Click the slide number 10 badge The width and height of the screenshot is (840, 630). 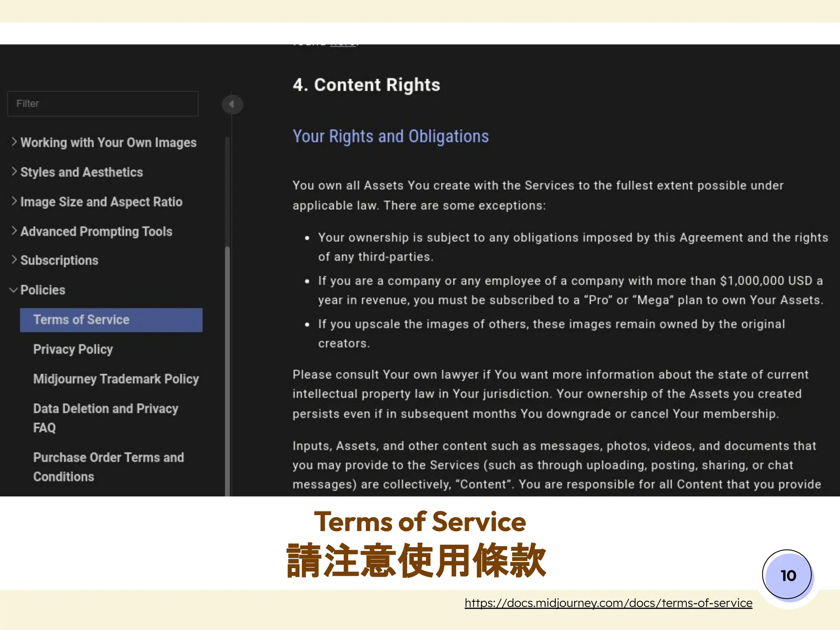point(787,575)
